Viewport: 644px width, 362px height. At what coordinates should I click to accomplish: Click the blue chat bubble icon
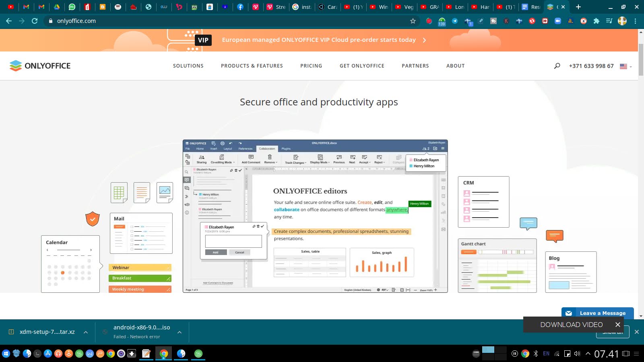coord(528,223)
